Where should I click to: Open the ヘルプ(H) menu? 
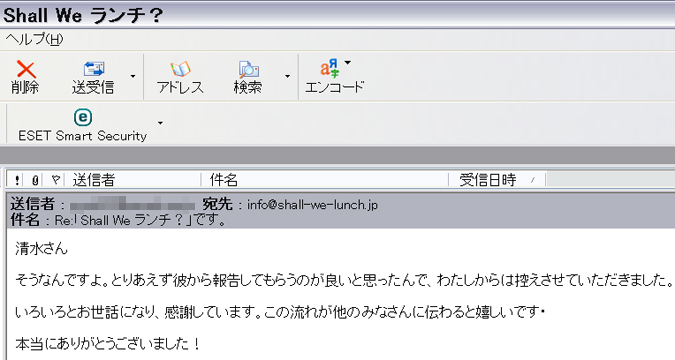coord(34,39)
